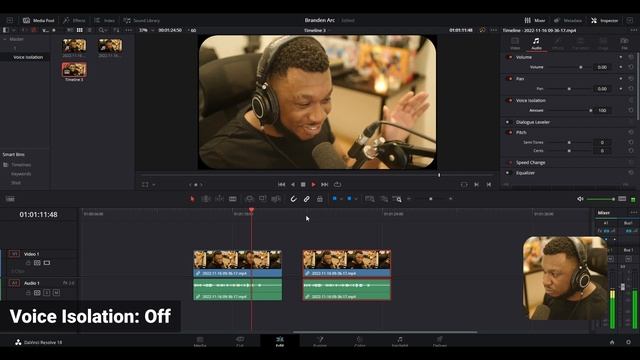
Task: Switch Media Pool to thumbnail view
Action: (x=80, y=30)
